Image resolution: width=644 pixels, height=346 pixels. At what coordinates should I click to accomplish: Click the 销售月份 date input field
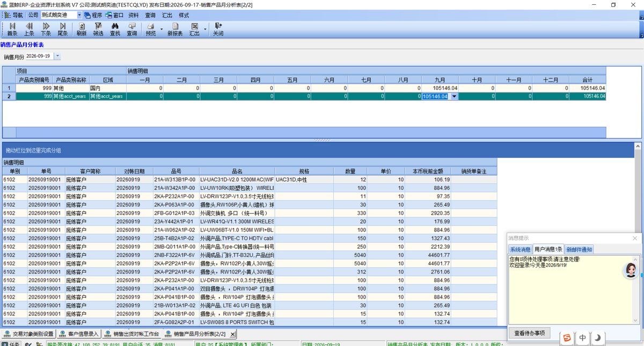tap(39, 56)
